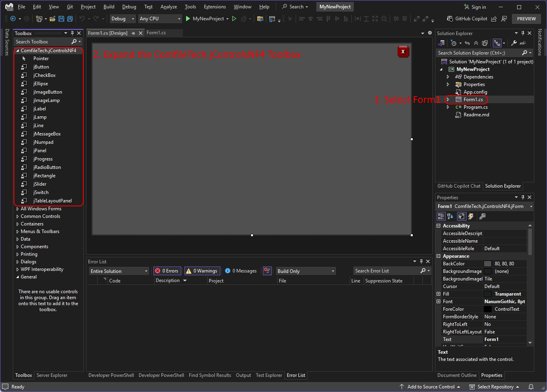Expand the Common Controls toolbox group
The image size is (547, 392).
(40, 216)
